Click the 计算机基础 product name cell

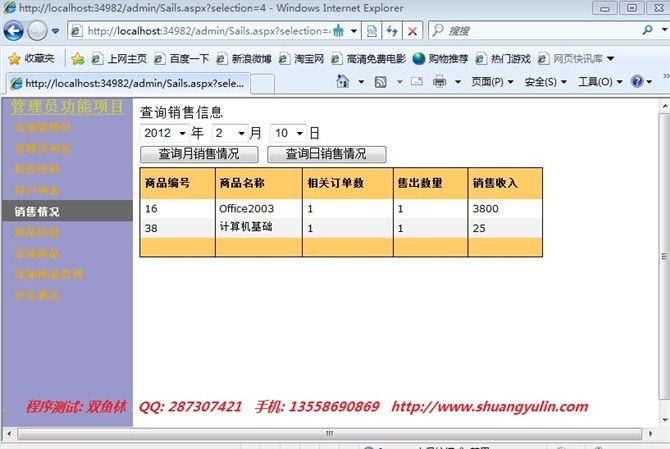click(x=259, y=228)
